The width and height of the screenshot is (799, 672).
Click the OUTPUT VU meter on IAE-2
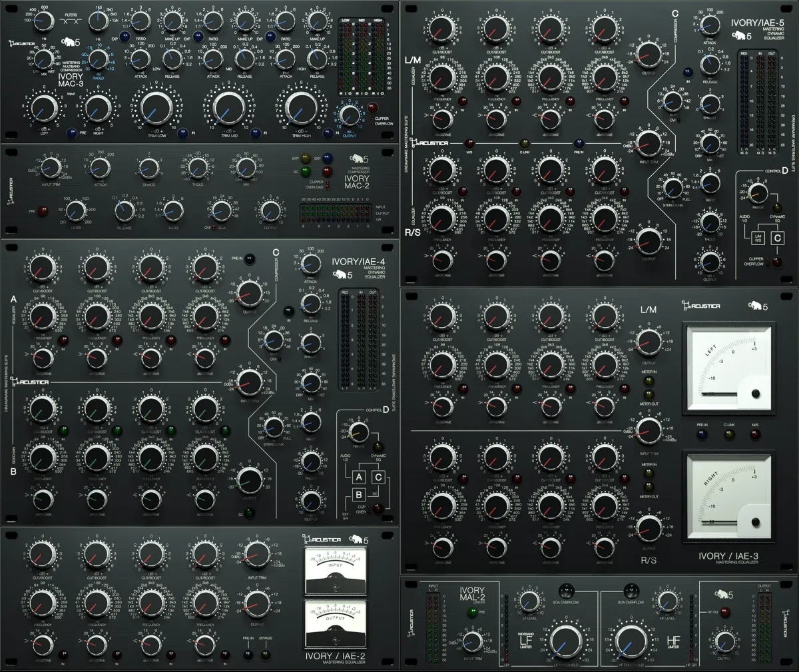[x=335, y=624]
